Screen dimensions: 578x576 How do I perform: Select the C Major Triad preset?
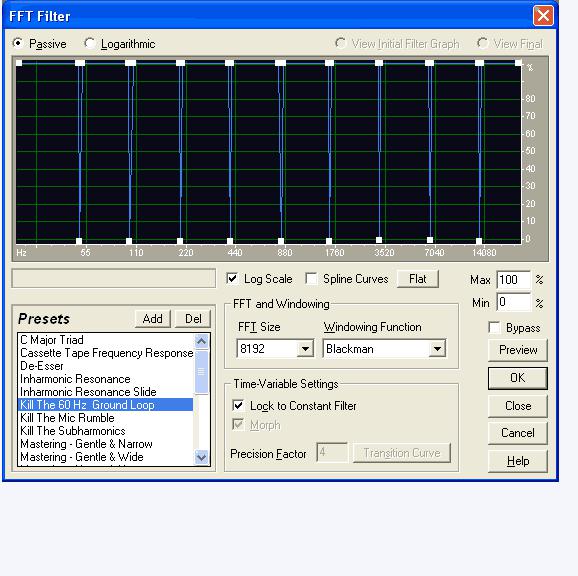[105, 340]
